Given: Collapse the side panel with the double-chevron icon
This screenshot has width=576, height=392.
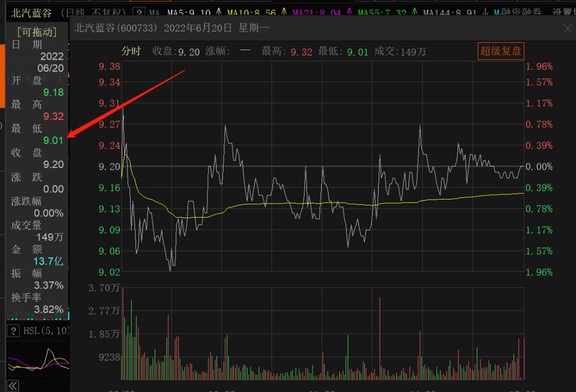Looking at the screenshot, I should [x=13, y=386].
